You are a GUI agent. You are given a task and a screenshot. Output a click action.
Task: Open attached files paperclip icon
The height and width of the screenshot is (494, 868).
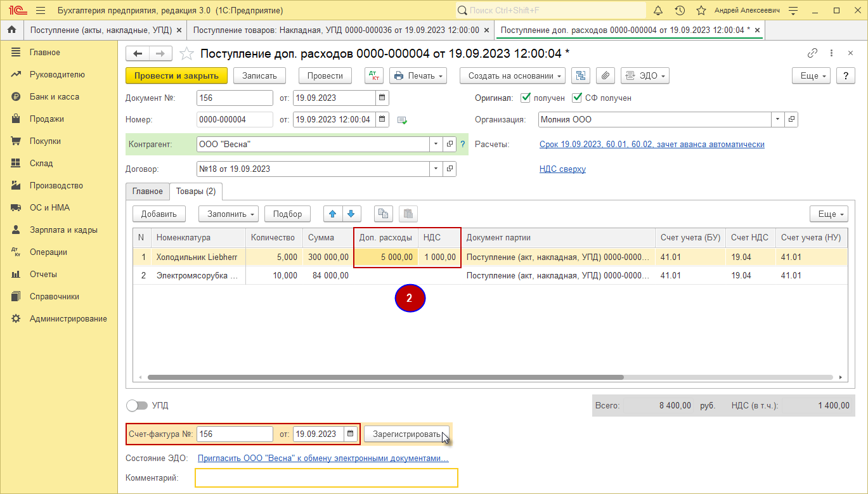606,75
